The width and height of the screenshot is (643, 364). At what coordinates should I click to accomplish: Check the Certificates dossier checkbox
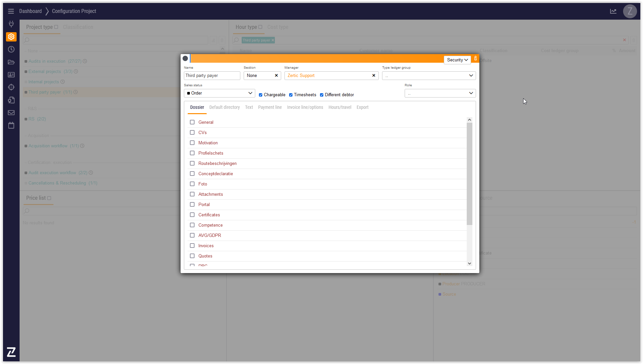192,215
